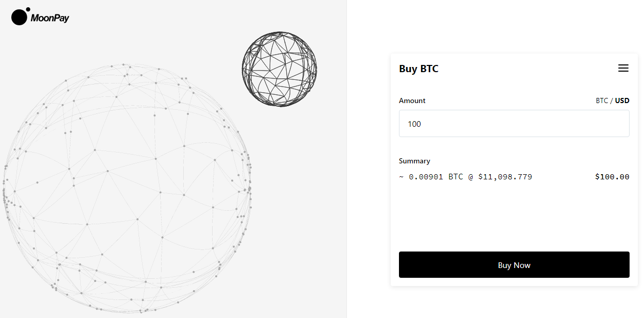644x318 pixels.
Task: Click the Buy BTC heading
Action: [x=419, y=69]
